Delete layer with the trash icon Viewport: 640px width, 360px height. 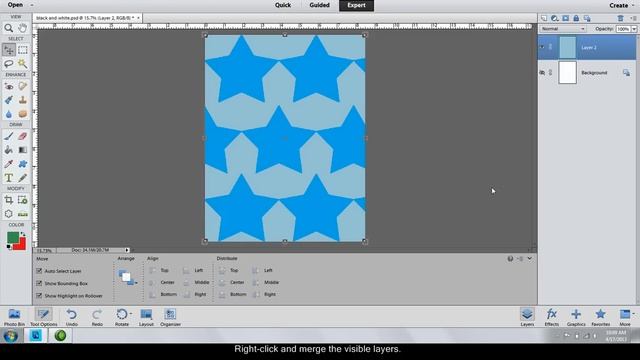click(620, 18)
